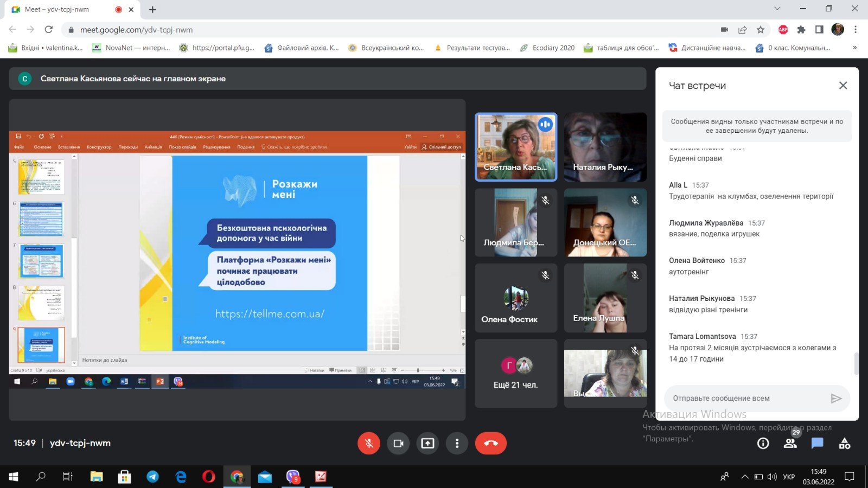The width and height of the screenshot is (868, 488).
Task: Click the Chrome address bar URL
Action: pos(136,30)
